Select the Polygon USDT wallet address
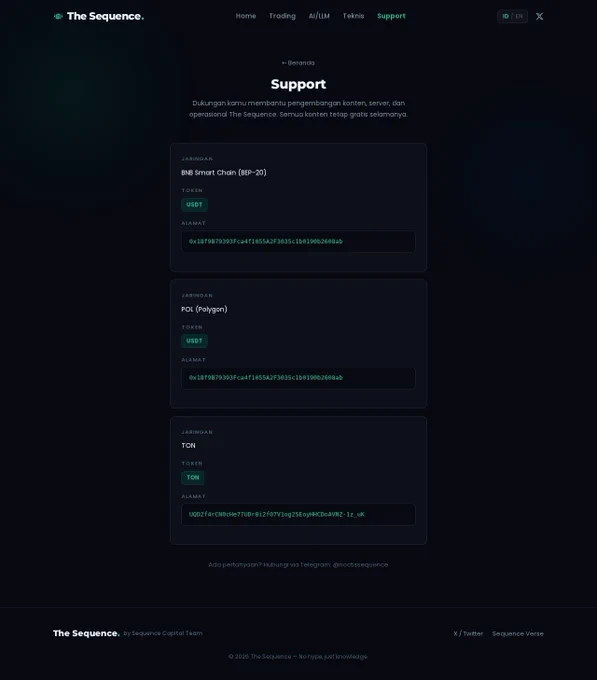 [x=298, y=378]
